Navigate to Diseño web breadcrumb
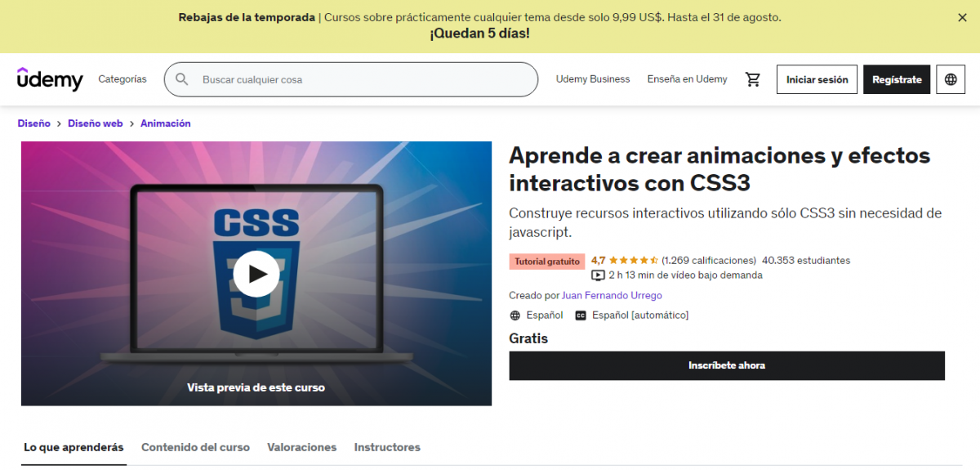The image size is (980, 470). click(x=95, y=123)
